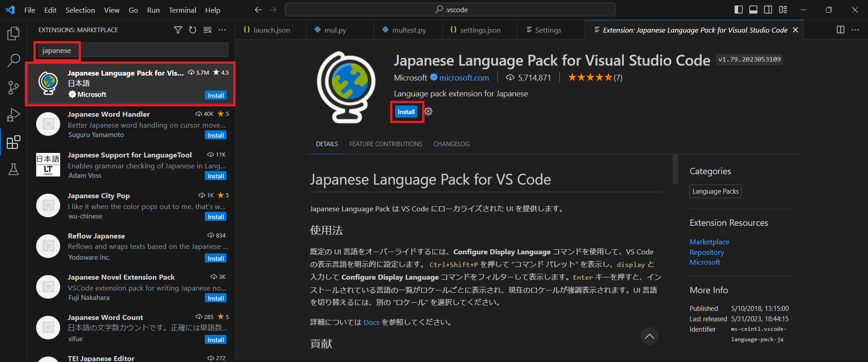868x362 pixels.
Task: Click the split editor right icon
Action: tap(840, 30)
